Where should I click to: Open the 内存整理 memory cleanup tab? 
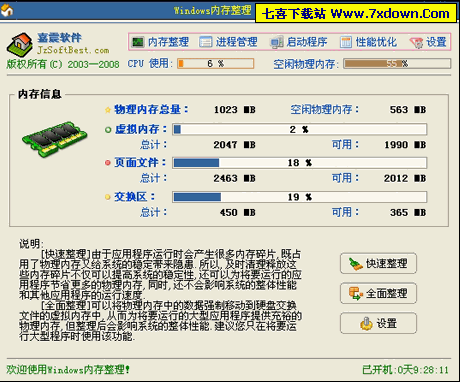click(x=160, y=42)
